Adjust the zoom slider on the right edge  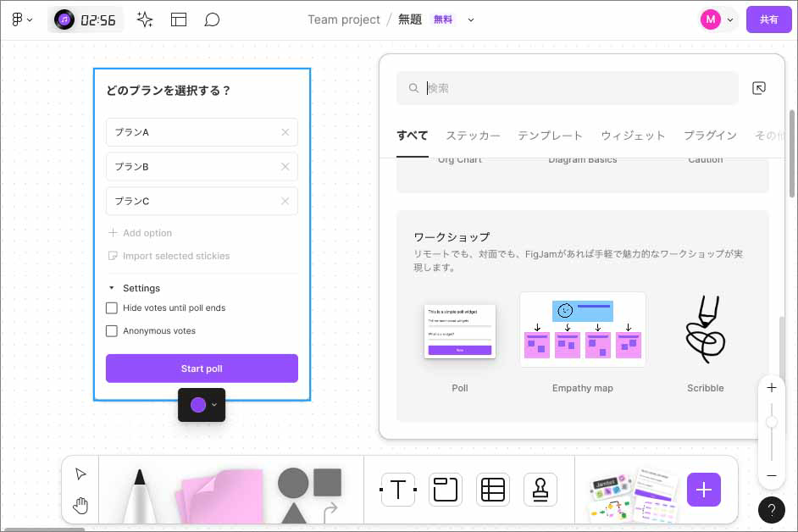click(771, 422)
